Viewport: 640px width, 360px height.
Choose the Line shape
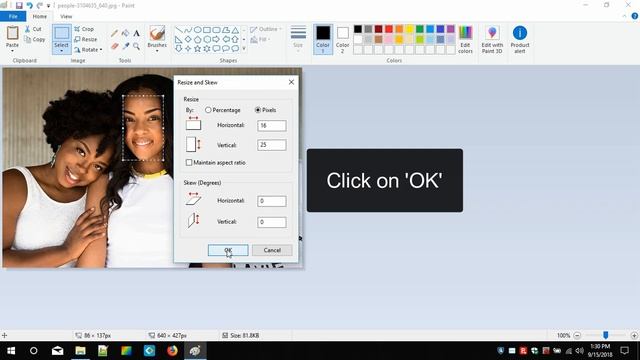[x=179, y=30]
